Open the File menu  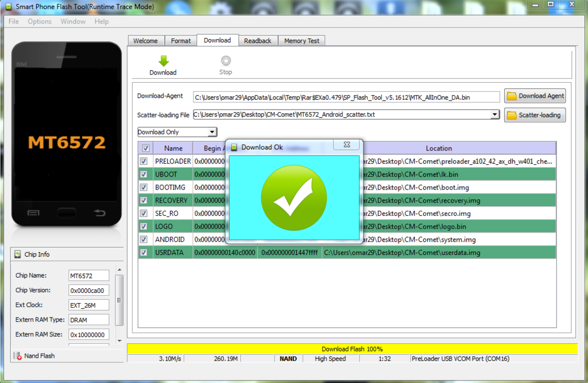click(14, 21)
